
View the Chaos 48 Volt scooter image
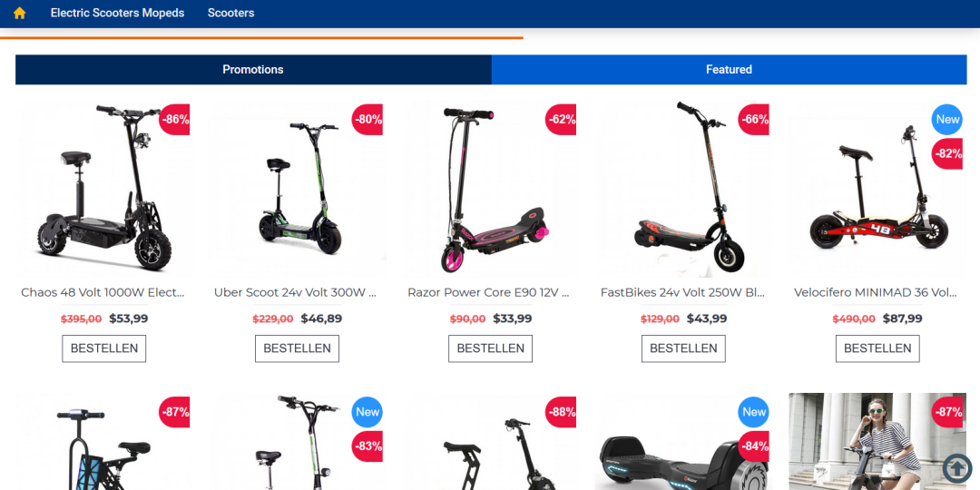pos(103,188)
